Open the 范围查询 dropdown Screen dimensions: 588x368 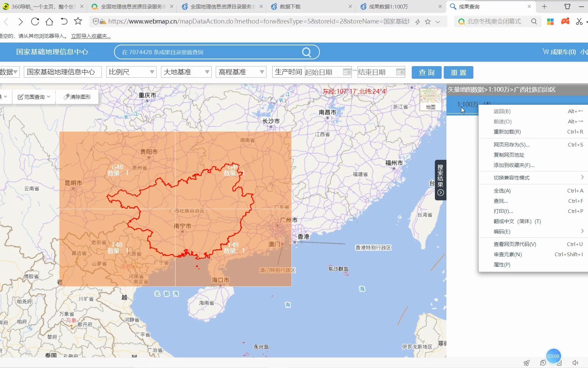tap(34, 97)
